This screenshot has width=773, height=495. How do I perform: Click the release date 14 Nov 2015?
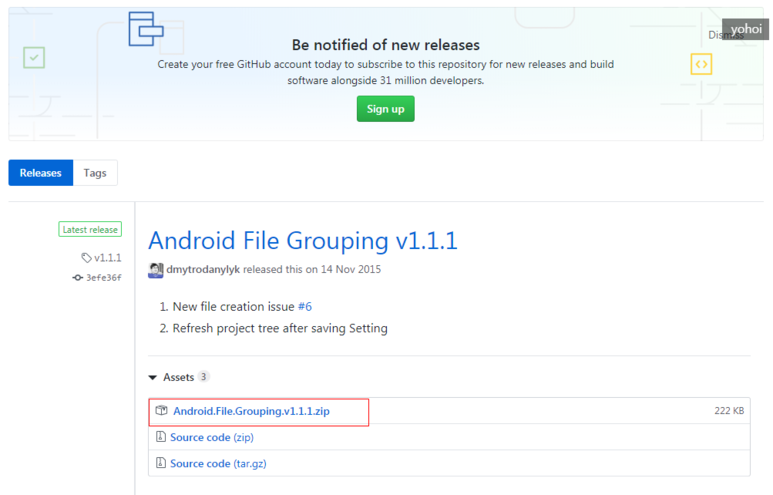[x=351, y=269]
